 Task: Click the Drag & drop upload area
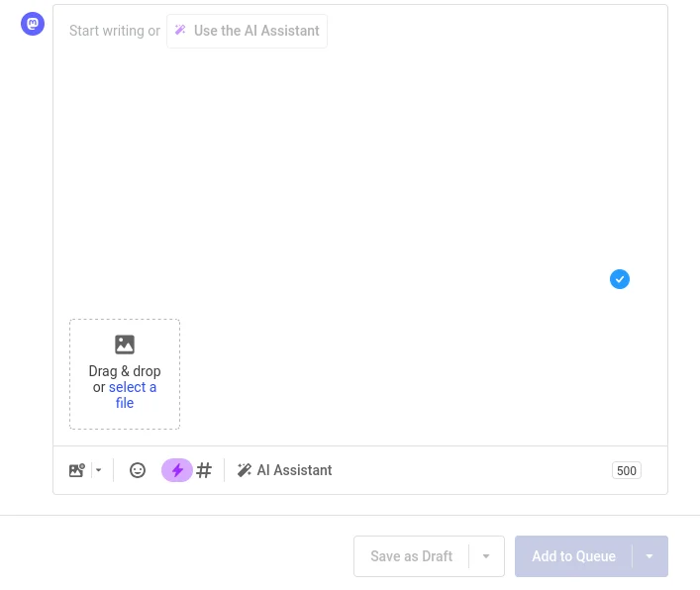[x=125, y=374]
